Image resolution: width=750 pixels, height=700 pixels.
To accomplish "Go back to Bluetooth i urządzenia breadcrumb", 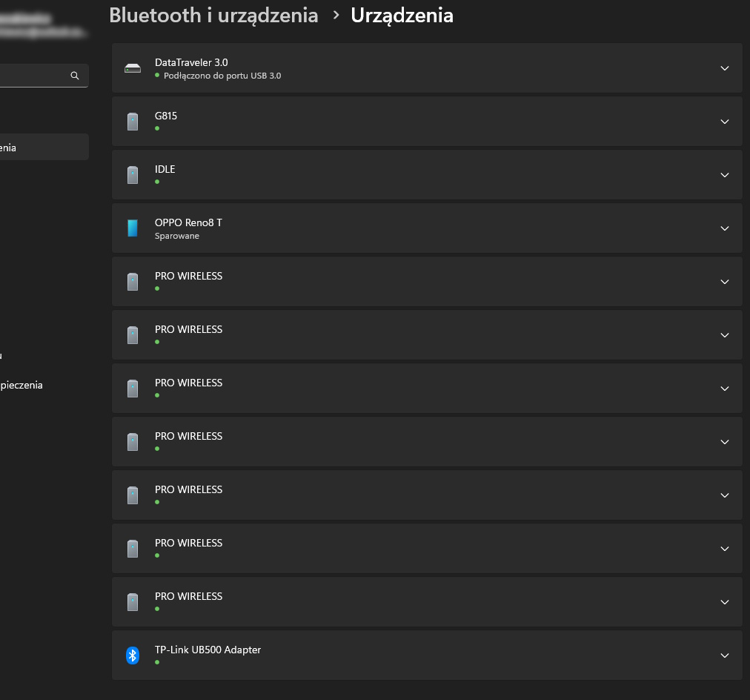I will tap(213, 16).
